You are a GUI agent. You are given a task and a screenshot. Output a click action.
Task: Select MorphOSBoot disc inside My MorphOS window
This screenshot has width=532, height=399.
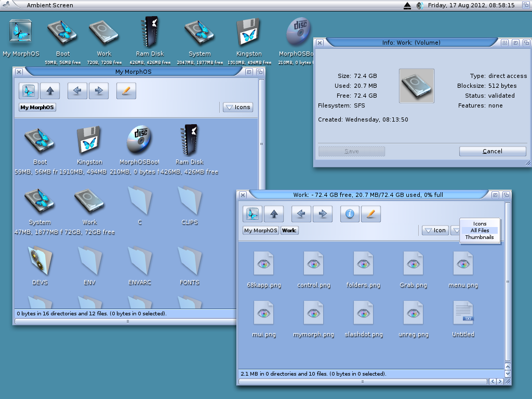(x=139, y=139)
